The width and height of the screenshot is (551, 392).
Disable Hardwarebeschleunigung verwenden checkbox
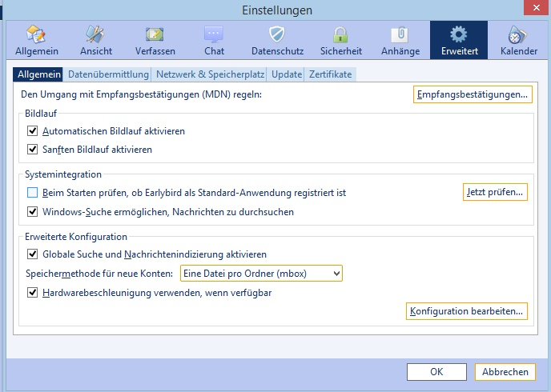32,292
